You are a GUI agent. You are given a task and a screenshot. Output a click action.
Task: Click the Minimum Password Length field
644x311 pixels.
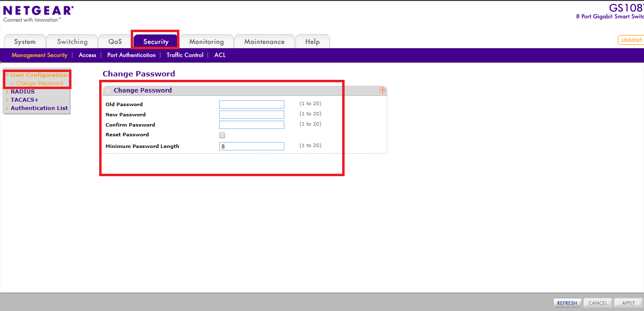[x=251, y=146]
